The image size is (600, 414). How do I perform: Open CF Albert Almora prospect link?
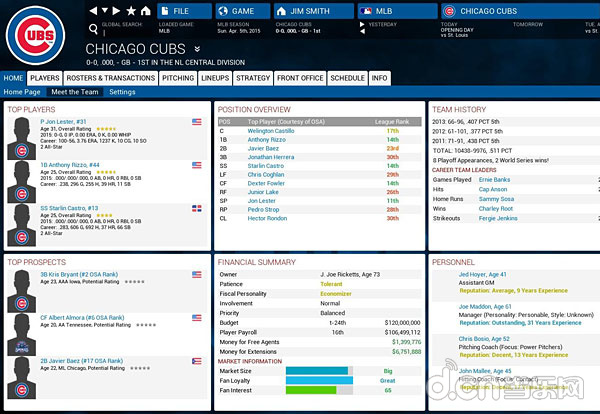coord(82,318)
